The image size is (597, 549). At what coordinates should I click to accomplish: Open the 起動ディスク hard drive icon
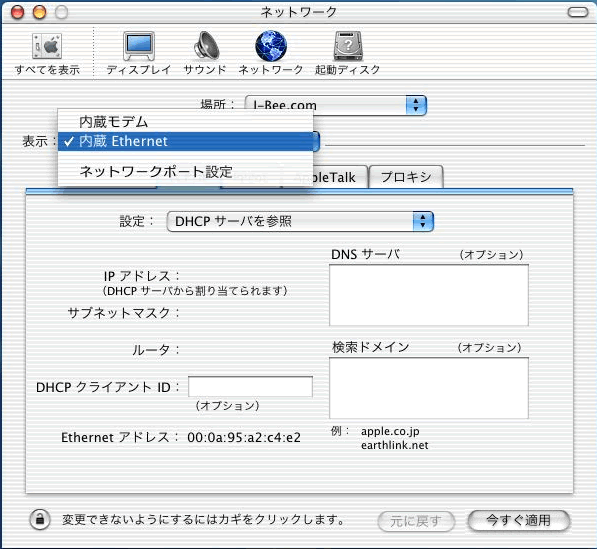coord(348,53)
